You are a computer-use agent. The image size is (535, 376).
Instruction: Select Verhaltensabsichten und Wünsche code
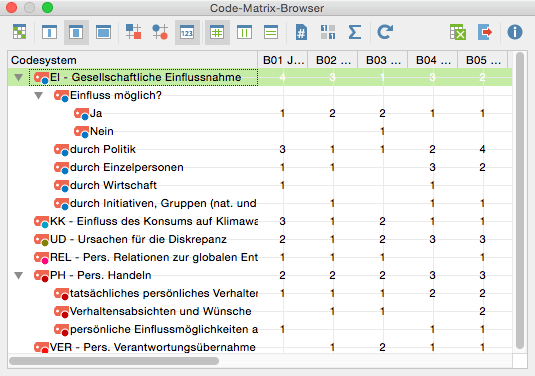161,312
